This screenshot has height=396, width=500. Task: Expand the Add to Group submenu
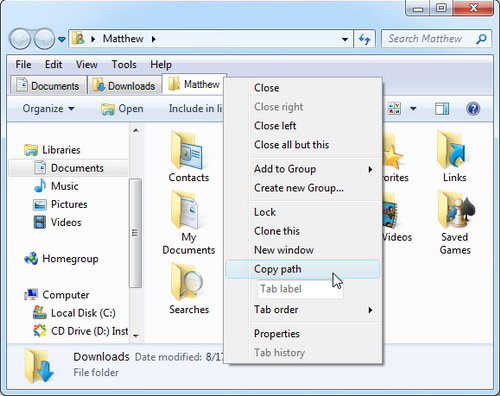tap(303, 169)
